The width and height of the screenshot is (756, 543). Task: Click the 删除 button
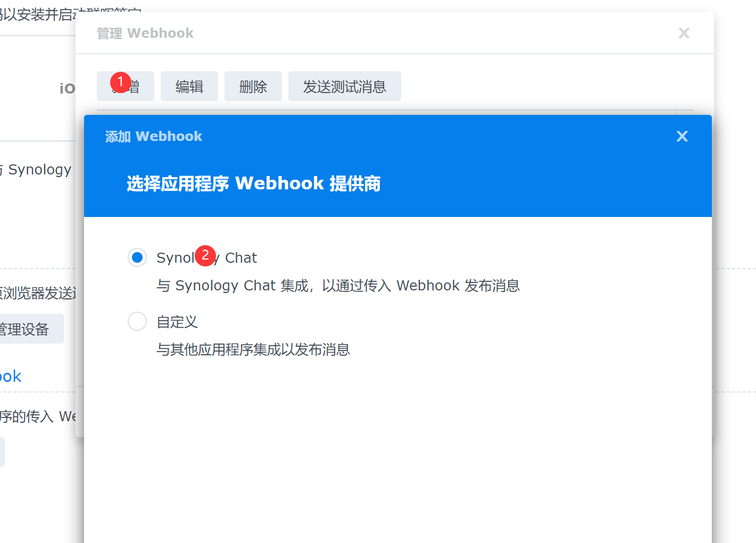point(253,86)
